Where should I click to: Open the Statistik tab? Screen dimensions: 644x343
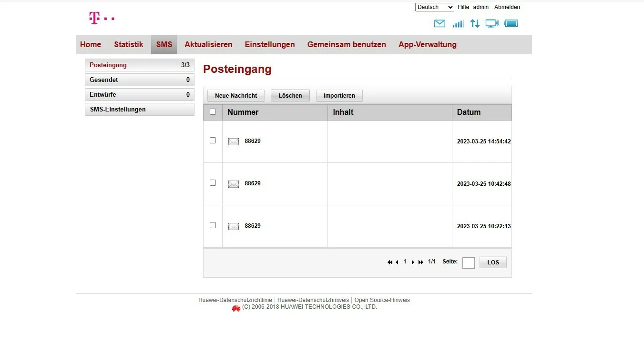[129, 45]
